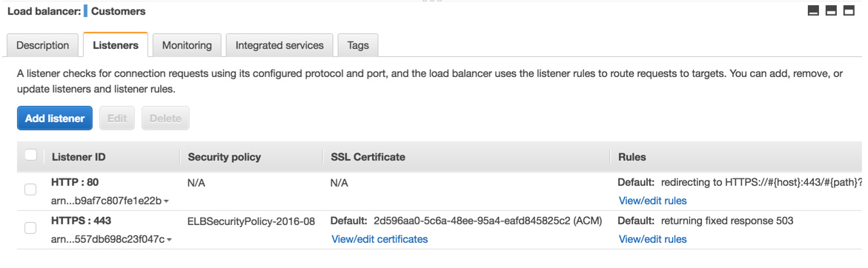Click the blue Customers load balancer color marker
This screenshot has height=268, width=868.
coord(85,10)
